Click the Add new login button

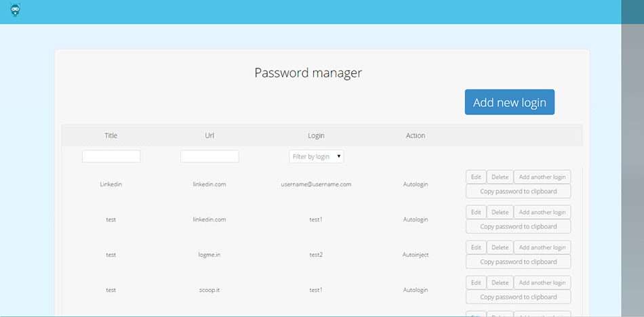click(509, 102)
